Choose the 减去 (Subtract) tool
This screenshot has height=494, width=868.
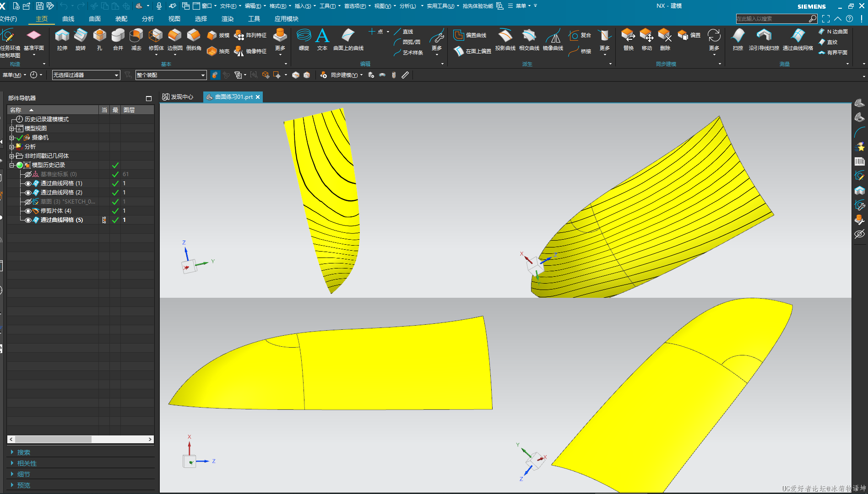[136, 39]
